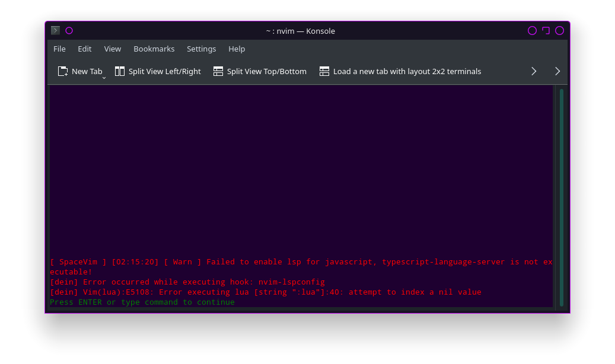The width and height of the screenshot is (615, 364).
Task: Open the Help menu
Action: point(237,49)
